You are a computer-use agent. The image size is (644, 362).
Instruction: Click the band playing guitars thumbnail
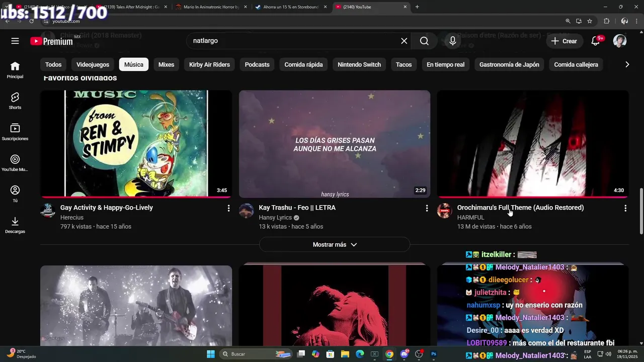[x=136, y=305]
